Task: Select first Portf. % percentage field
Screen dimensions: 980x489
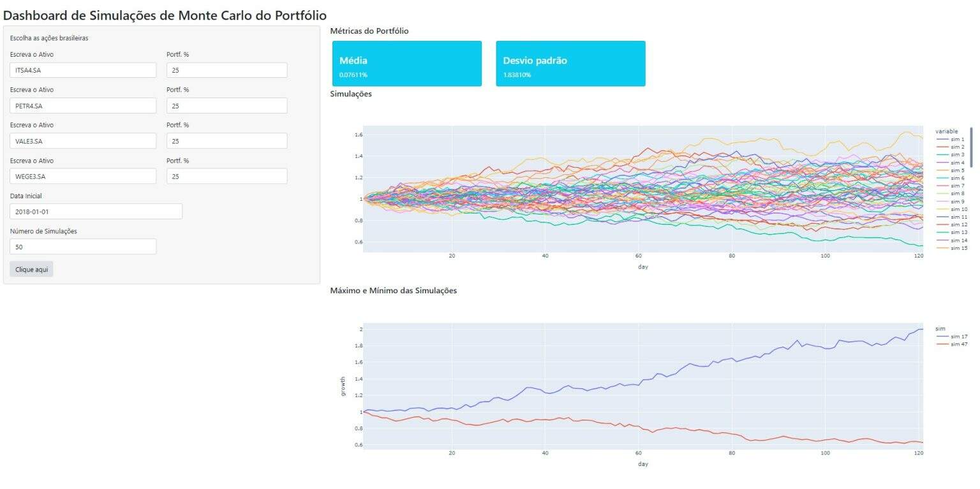Action: (226, 69)
